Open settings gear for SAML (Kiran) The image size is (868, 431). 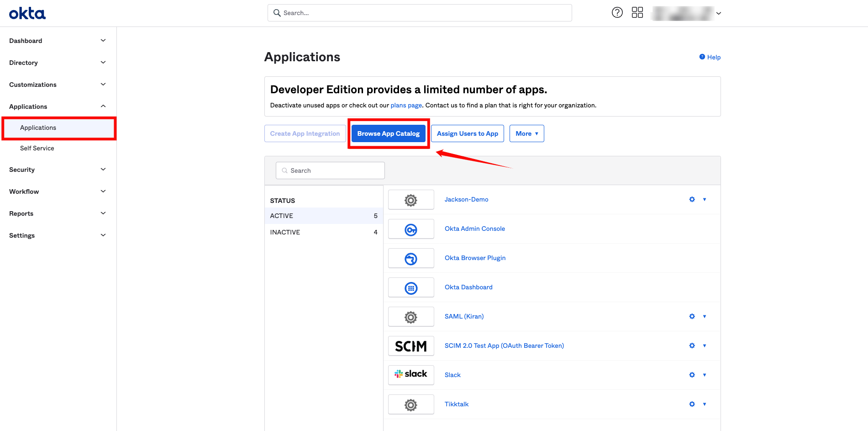(692, 316)
